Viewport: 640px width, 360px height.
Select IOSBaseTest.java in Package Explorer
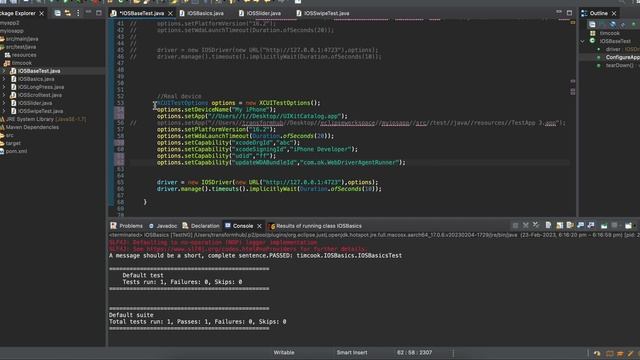tap(39, 71)
